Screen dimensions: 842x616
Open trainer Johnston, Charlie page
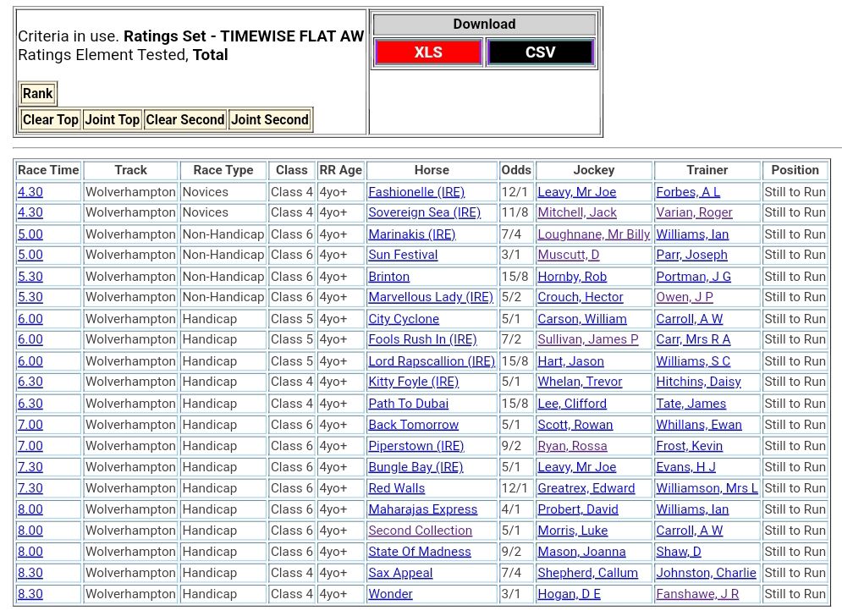pos(706,573)
